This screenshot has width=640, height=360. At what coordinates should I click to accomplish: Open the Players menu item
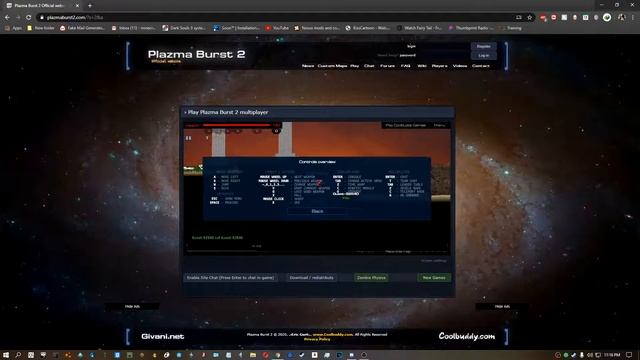coord(440,66)
